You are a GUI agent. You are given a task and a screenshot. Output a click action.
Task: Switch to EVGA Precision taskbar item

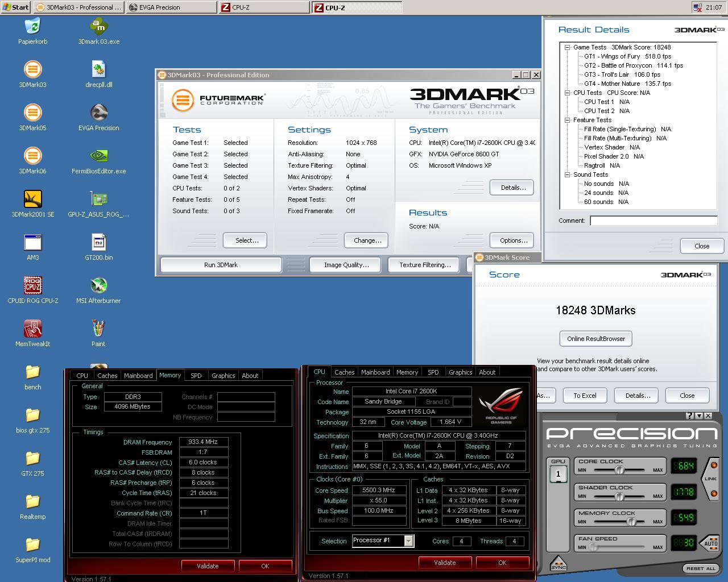tap(171, 7)
